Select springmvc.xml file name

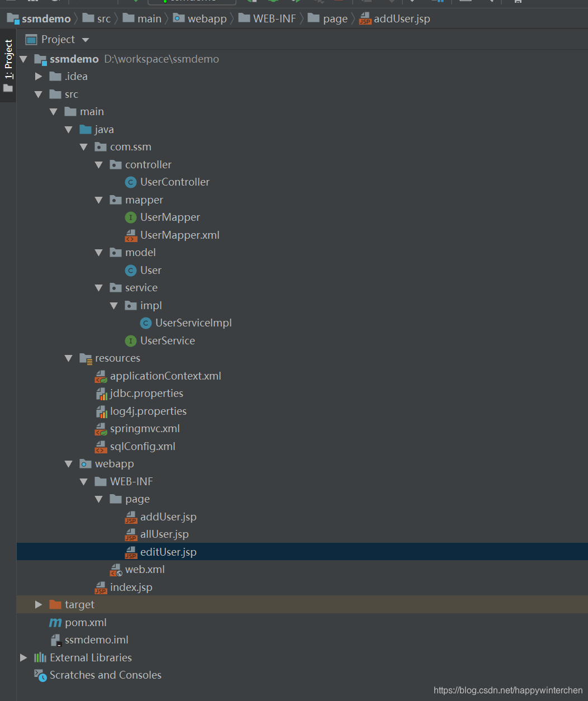tap(145, 429)
